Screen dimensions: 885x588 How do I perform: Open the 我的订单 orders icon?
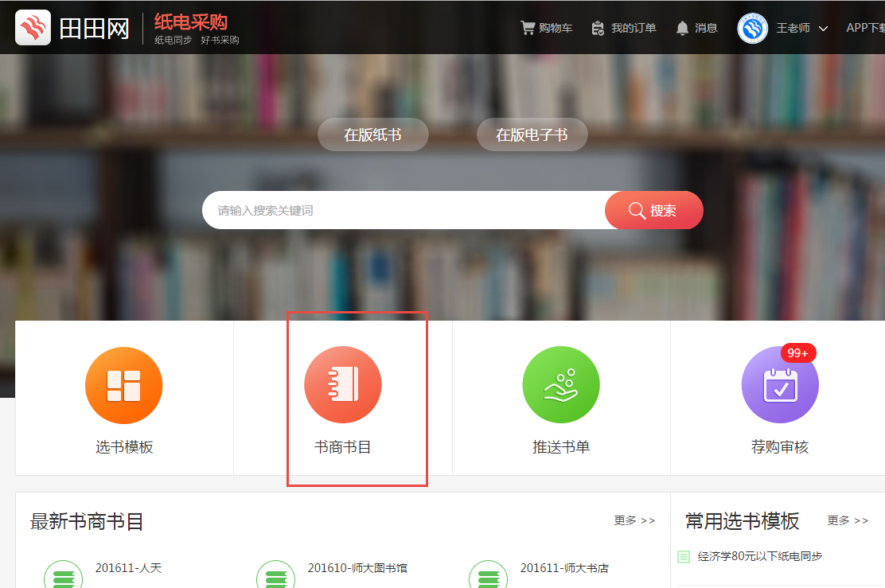[x=598, y=28]
